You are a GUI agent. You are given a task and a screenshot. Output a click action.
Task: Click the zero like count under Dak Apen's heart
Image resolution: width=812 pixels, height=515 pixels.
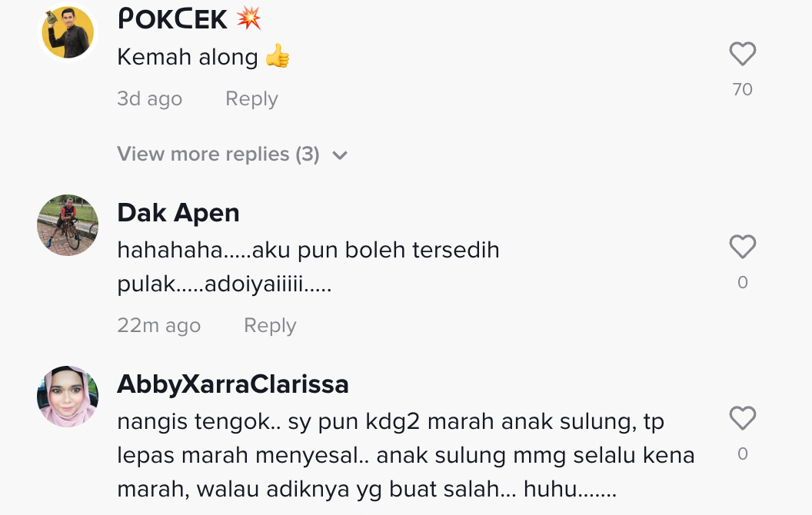pyautogui.click(x=743, y=282)
